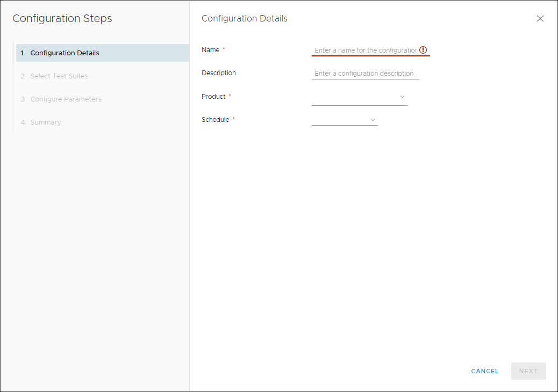
Task: Click the Configuration Steps sidebar heading
Action: [62, 19]
